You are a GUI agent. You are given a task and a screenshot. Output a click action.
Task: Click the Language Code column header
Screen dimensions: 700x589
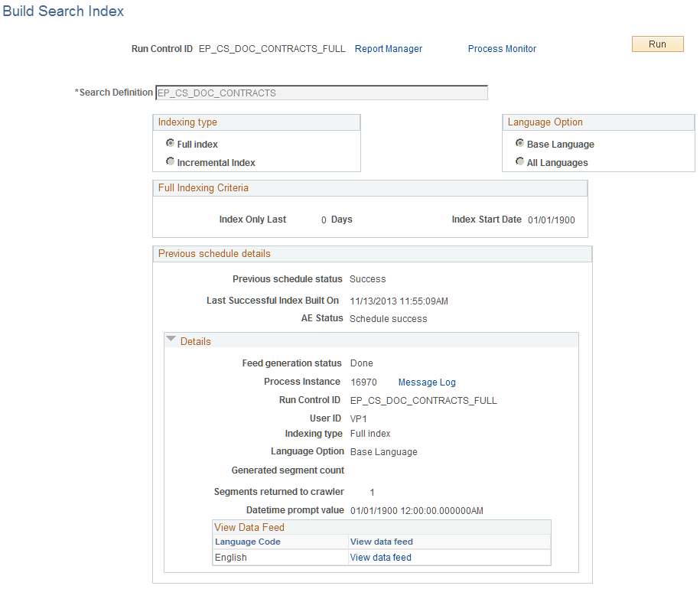pos(247,541)
